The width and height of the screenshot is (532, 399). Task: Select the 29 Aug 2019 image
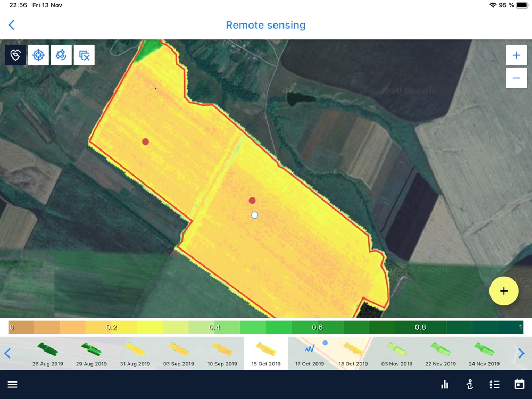92,353
